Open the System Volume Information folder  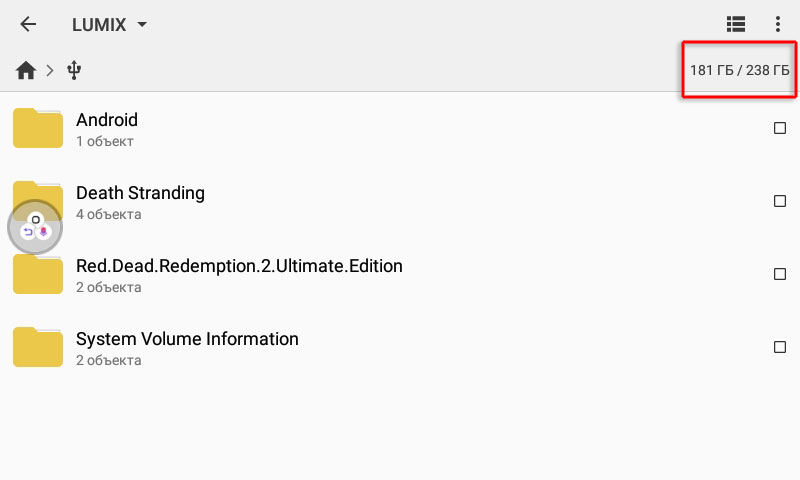(187, 339)
